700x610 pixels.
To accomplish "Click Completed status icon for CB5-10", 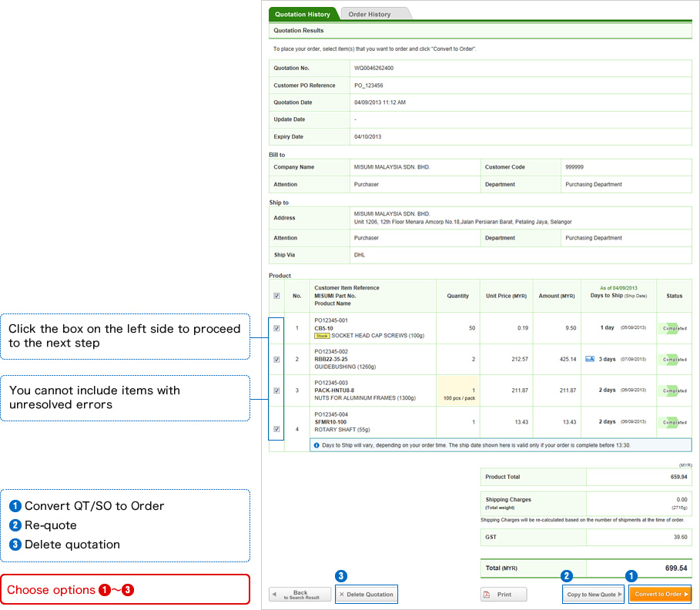I will 674,328.
